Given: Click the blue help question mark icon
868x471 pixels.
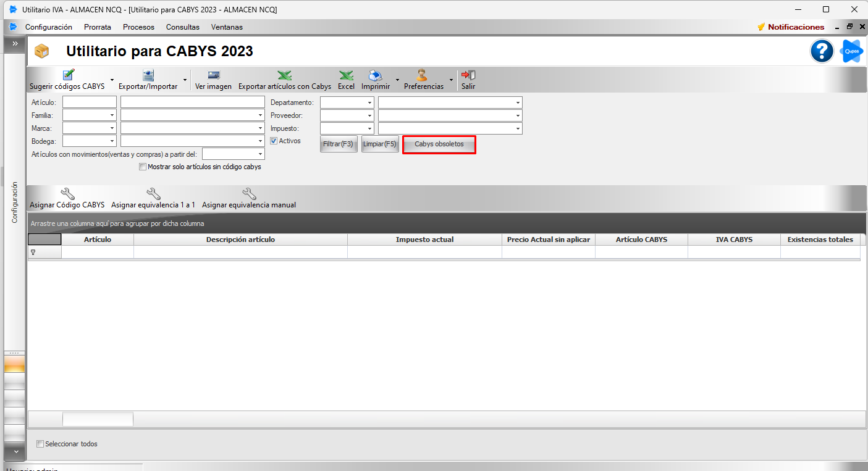Looking at the screenshot, I should pyautogui.click(x=822, y=51).
